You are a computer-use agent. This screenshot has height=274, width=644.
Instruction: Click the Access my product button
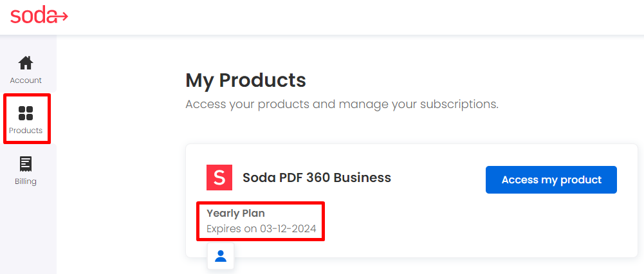click(x=551, y=179)
